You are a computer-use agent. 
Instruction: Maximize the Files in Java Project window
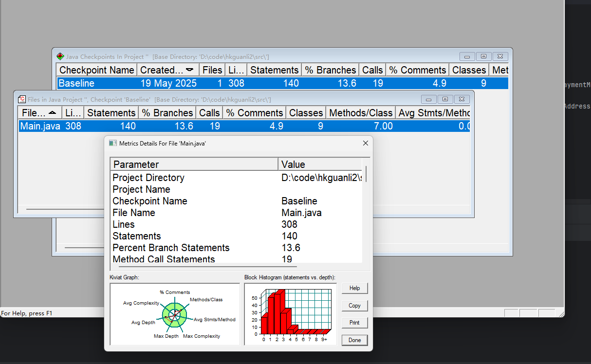click(x=445, y=99)
